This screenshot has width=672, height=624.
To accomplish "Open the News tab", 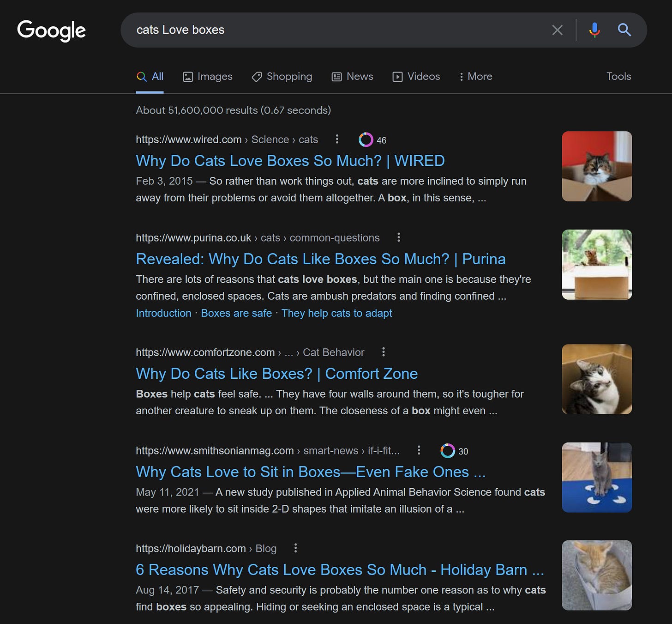I will tap(352, 77).
